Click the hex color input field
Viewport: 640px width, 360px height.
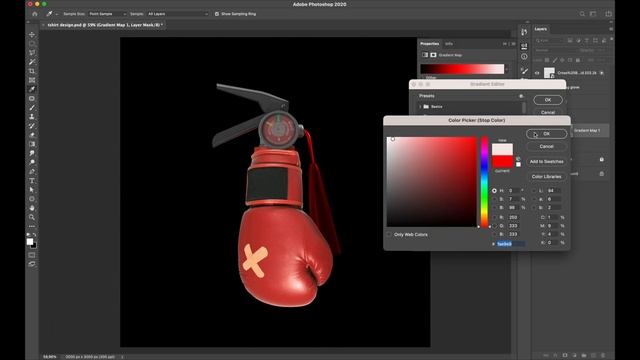511,244
